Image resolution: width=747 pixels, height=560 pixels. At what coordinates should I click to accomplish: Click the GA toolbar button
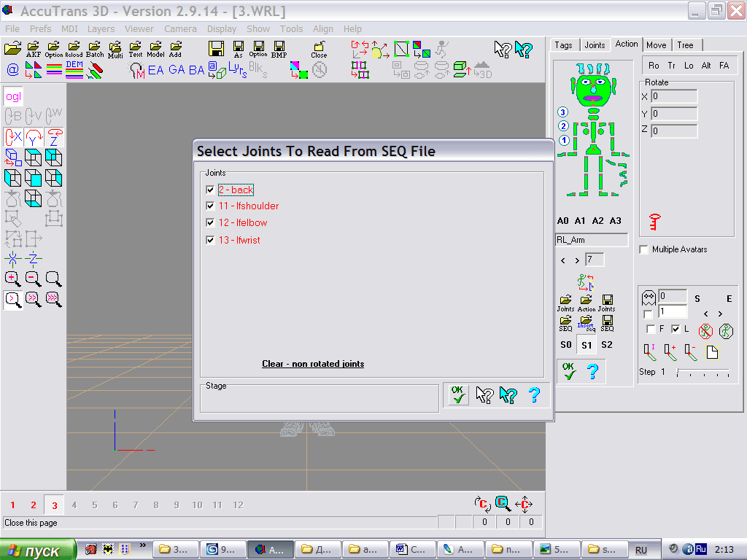(x=177, y=70)
